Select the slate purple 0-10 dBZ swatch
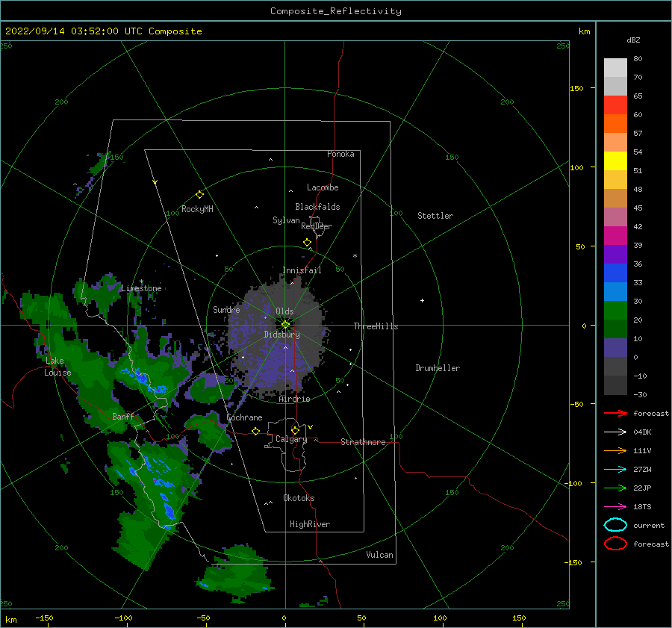Screen dimensions: 672x628 coord(615,348)
